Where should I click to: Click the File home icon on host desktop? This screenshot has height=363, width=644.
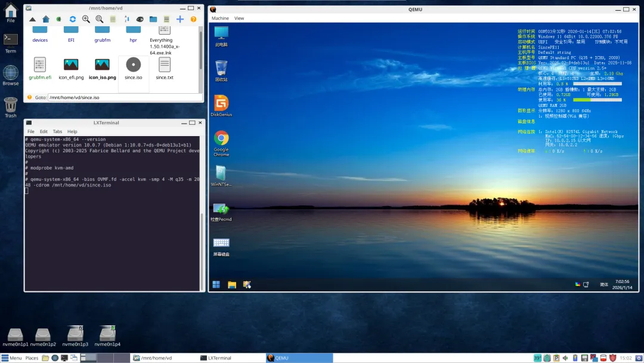[11, 13]
